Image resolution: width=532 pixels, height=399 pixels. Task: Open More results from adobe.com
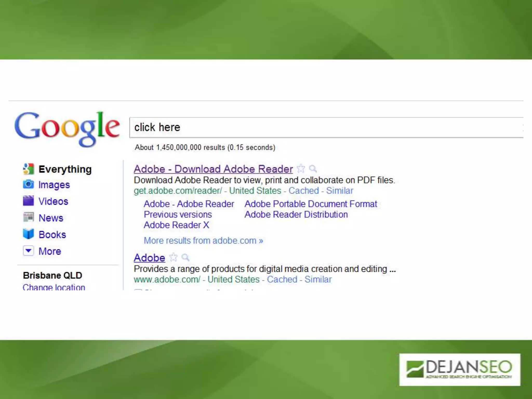point(203,241)
